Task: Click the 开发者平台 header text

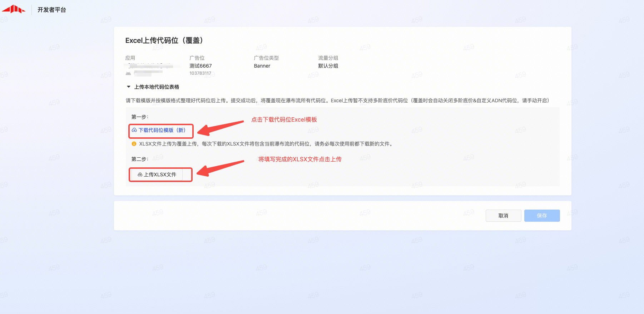Action: (x=52, y=10)
